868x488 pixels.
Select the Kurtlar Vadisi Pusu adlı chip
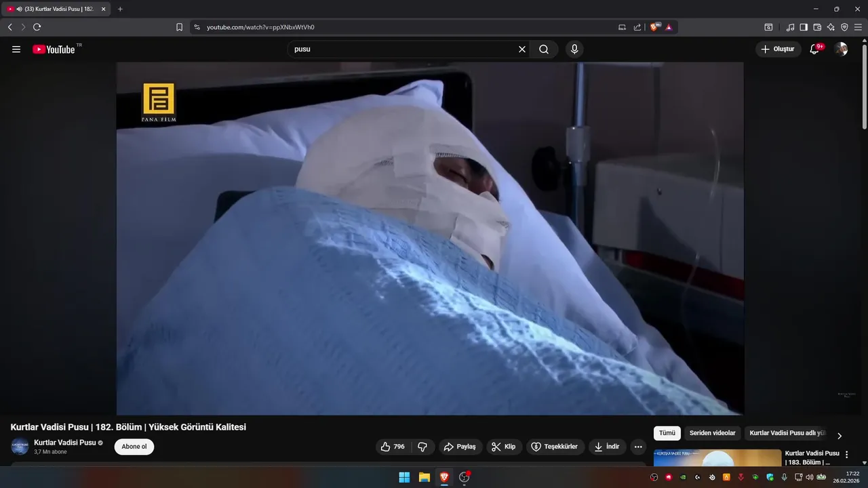click(x=787, y=433)
